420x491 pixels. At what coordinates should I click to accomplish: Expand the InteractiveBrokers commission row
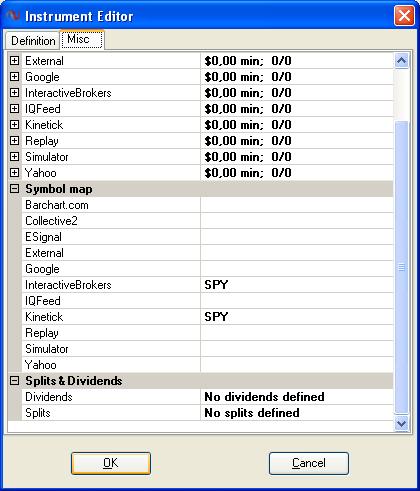(x=14, y=93)
